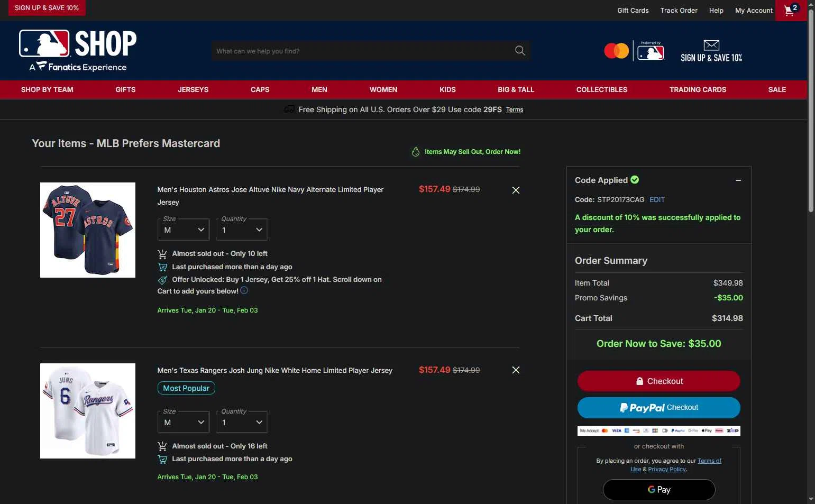Open the Caps menu
Screen dimensions: 815x504
[260, 89]
